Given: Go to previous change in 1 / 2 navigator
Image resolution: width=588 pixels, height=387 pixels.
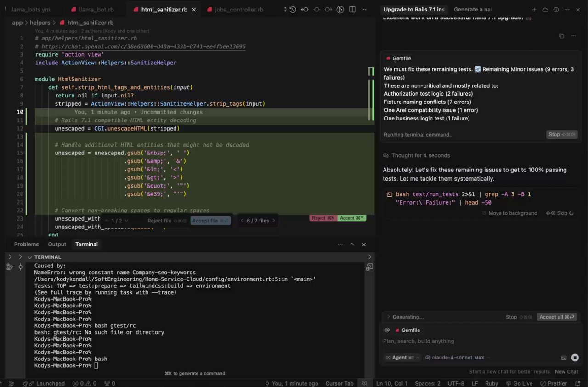Looking at the screenshot, I should tap(107, 221).
